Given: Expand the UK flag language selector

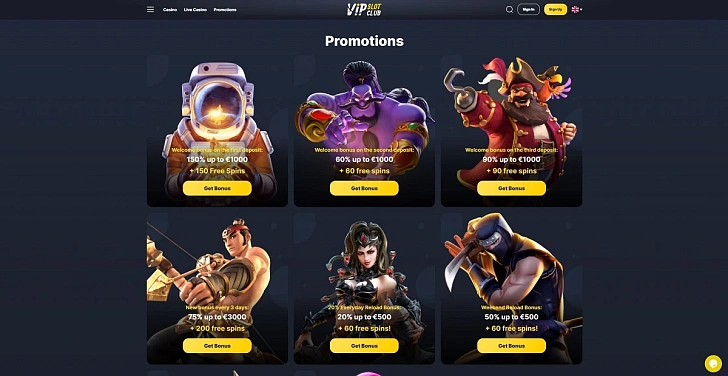Looking at the screenshot, I should pyautogui.click(x=577, y=9).
